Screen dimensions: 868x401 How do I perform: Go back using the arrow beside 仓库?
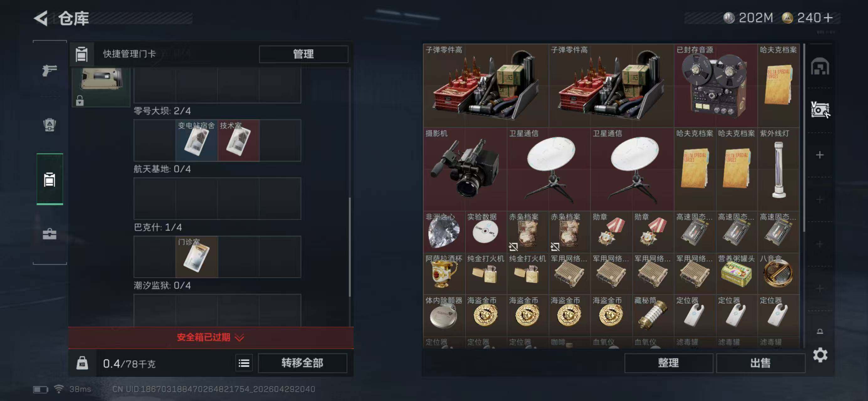(41, 18)
